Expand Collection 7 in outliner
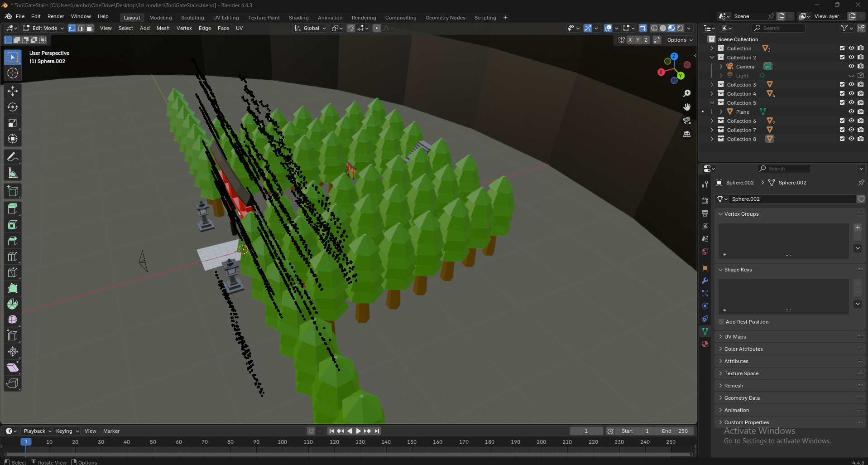This screenshot has height=465, width=868. [x=712, y=130]
